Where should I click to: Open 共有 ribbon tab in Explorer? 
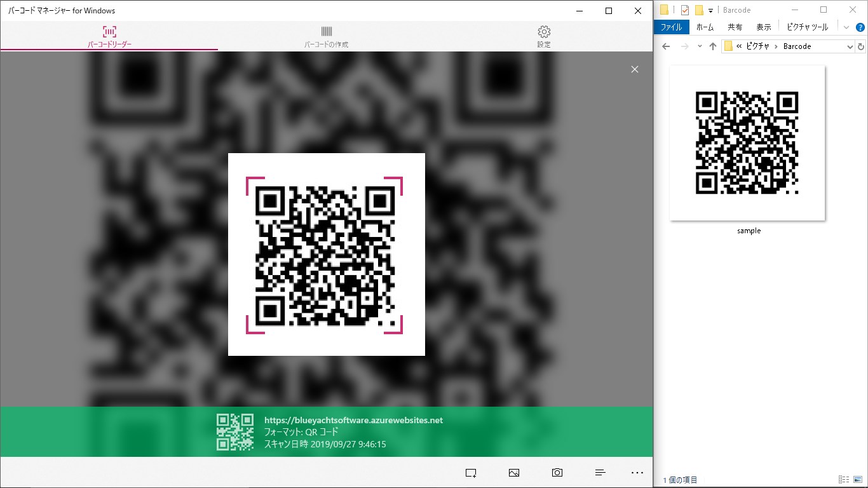click(735, 27)
